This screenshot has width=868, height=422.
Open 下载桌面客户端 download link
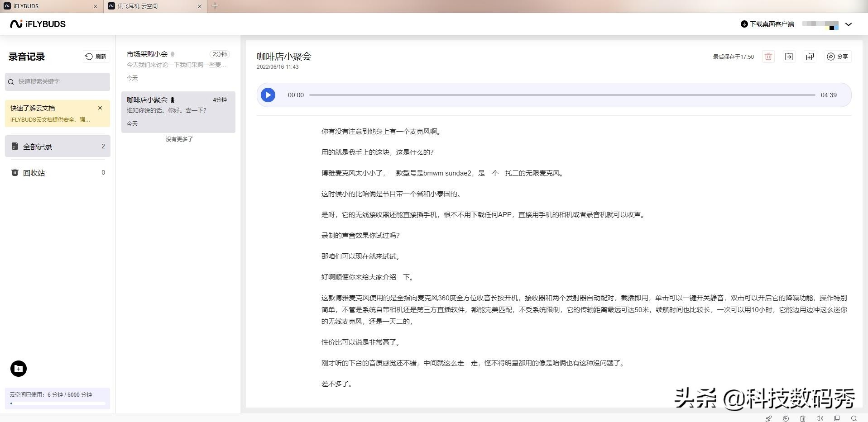click(x=767, y=24)
